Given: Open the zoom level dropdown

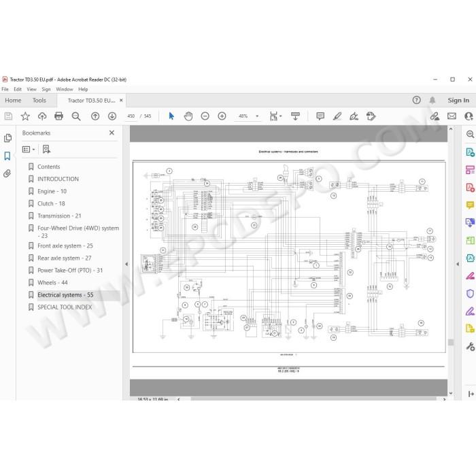Looking at the screenshot, I should [x=257, y=116].
